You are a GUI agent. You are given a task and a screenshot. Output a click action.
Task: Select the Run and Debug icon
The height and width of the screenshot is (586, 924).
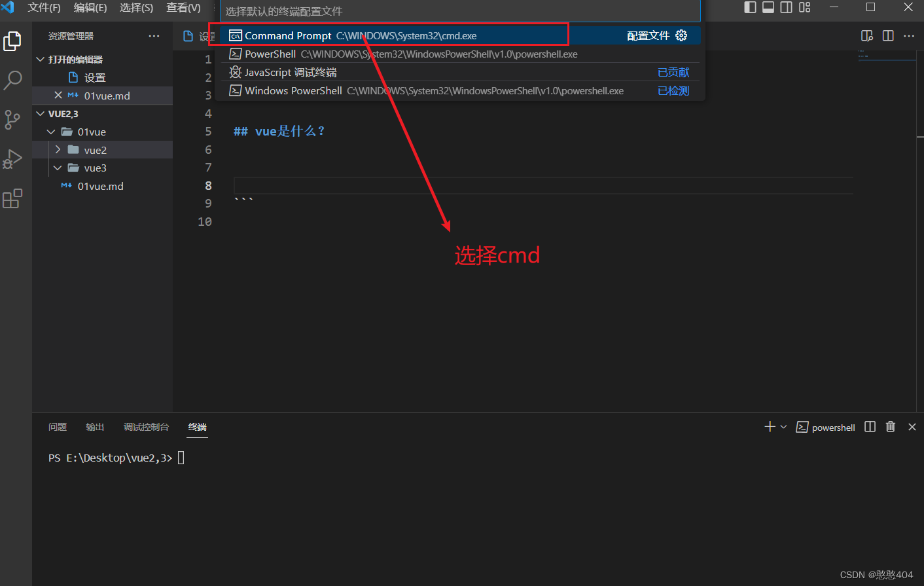13,158
